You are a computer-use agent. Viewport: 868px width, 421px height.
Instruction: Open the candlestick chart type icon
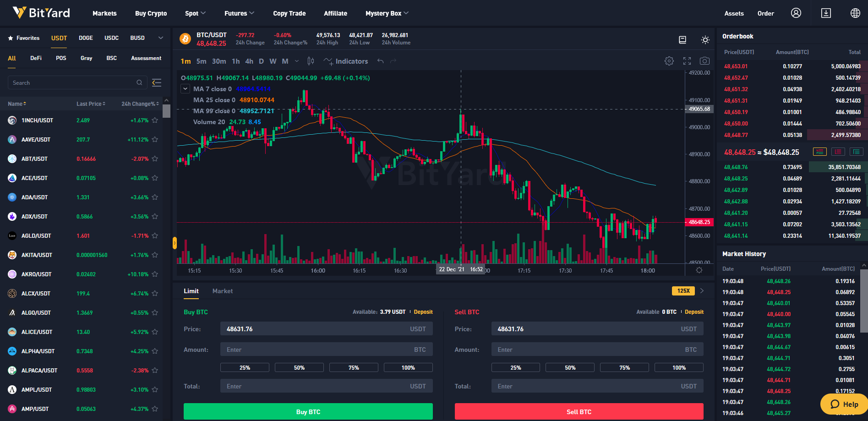coord(311,61)
